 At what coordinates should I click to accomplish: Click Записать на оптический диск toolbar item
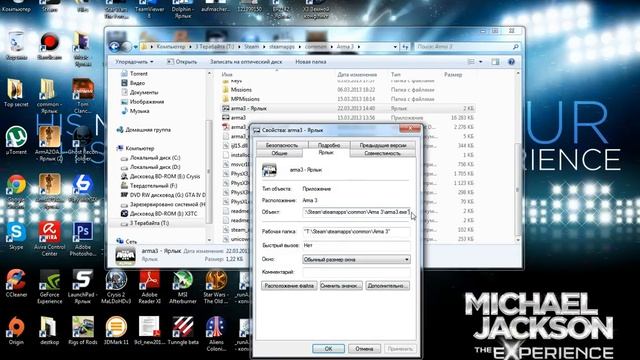coord(246,62)
